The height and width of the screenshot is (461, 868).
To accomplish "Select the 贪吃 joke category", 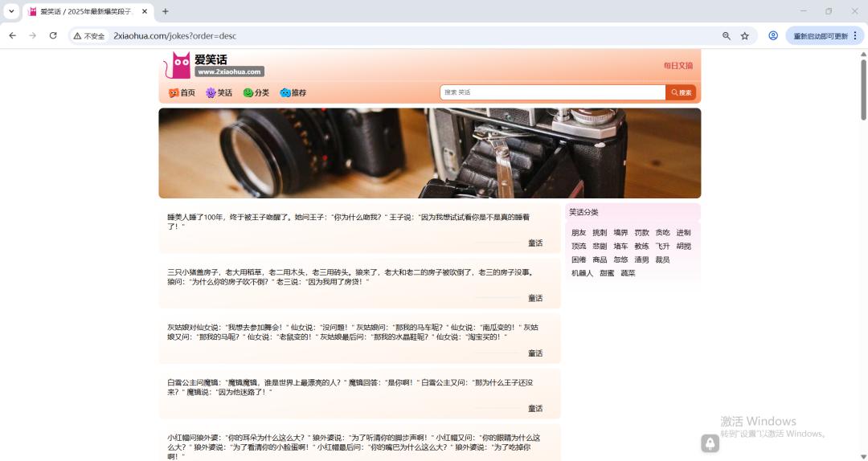I will [662, 232].
